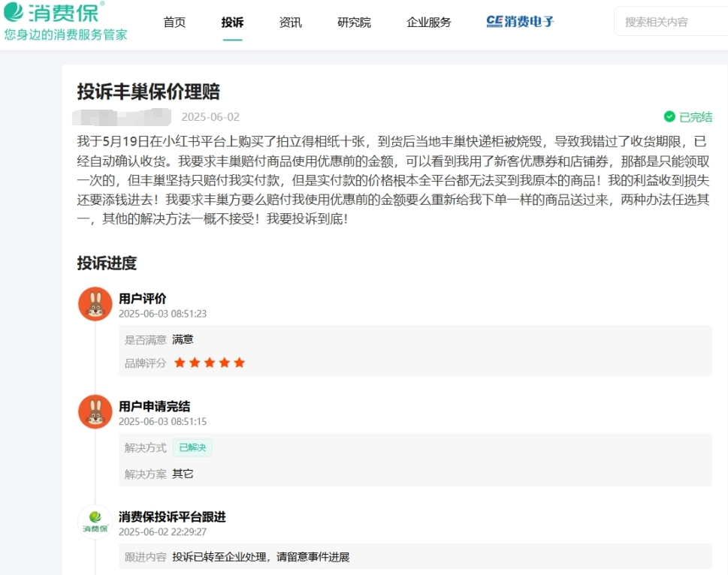Click the green 已完结 checkmark icon
This screenshot has width=728, height=575.
[x=669, y=117]
